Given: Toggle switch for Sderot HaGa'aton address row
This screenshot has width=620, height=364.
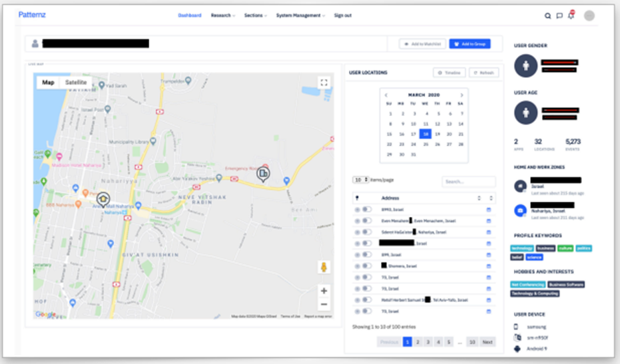Looking at the screenshot, I should point(367,232).
